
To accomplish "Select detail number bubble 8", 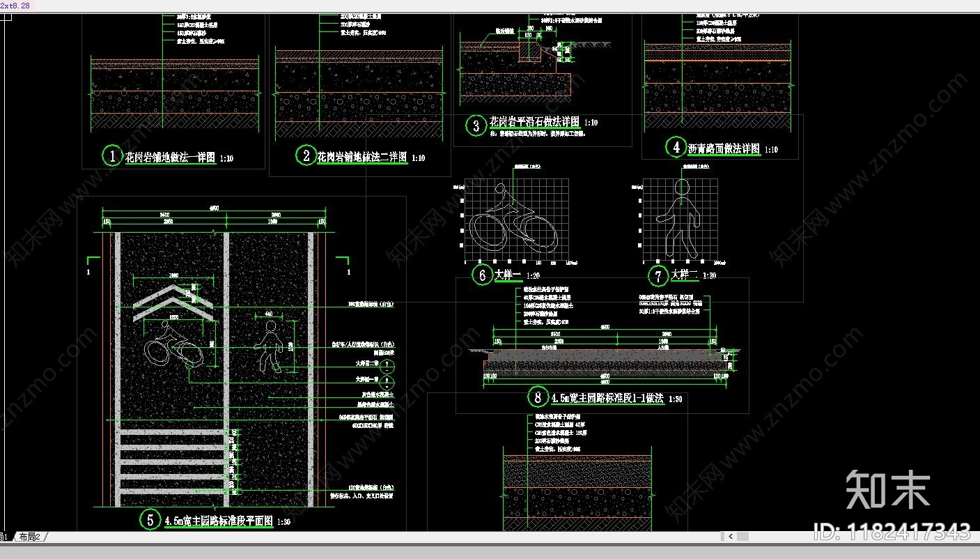I will [537, 397].
